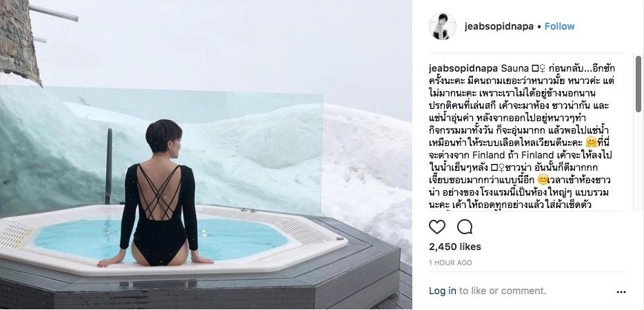Screen dimensions: 644x310
Task: Open the three-dot more options menu
Action: [621, 292]
